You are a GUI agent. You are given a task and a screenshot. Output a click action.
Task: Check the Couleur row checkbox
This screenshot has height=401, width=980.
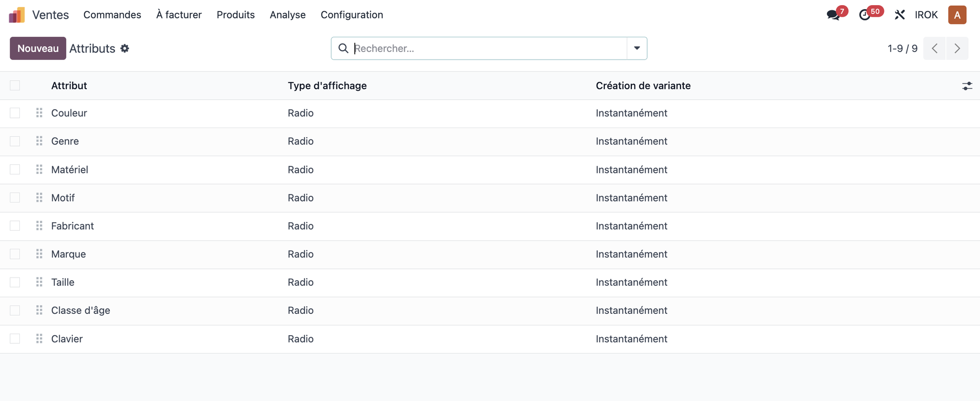(x=15, y=113)
